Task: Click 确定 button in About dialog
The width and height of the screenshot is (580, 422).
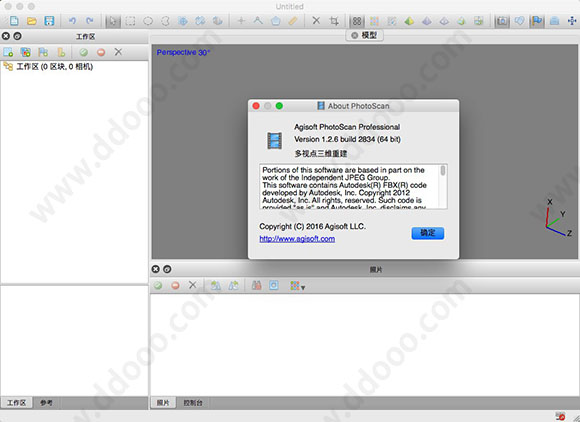Action: 428,233
